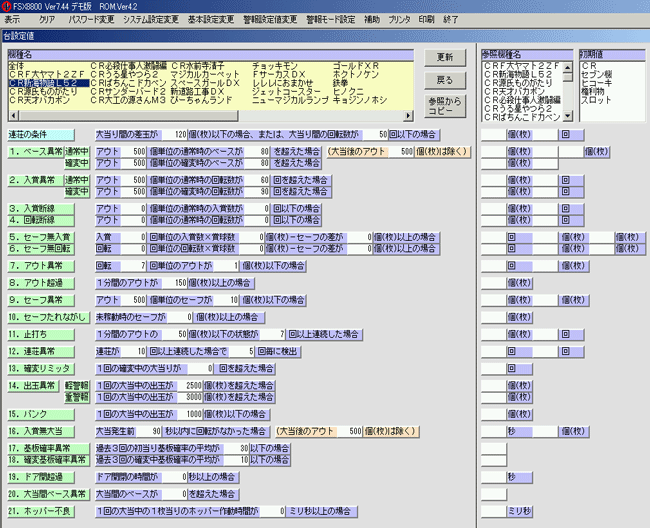Viewport: 650px width, 528px height.
Task: Select ホクトノケン in the 機種名 list
Action: click(356, 75)
